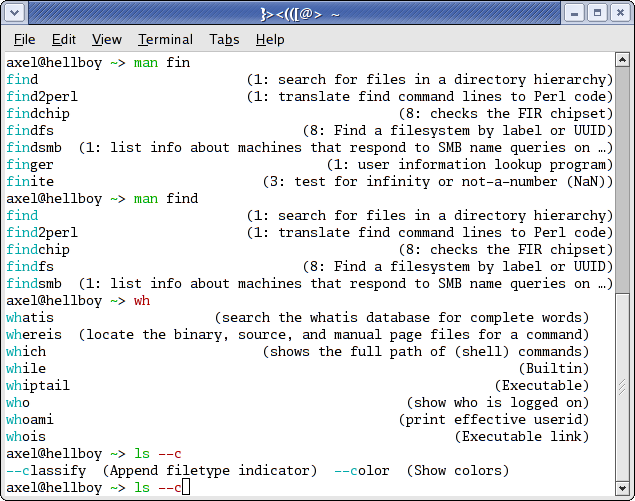The width and height of the screenshot is (635, 501).
Task: Minimize the terminal window
Action: point(575,13)
